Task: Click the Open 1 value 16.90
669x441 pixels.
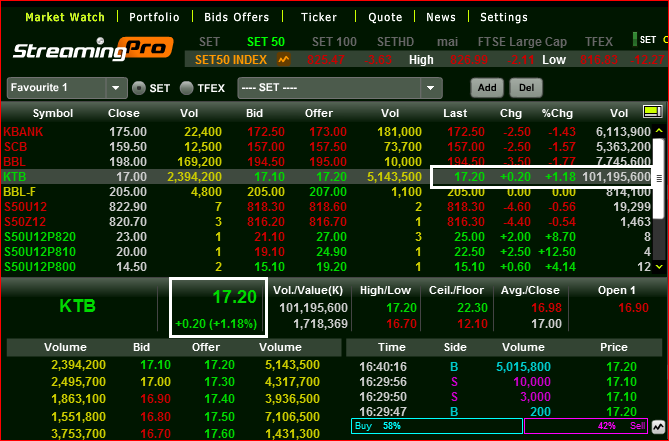Action: 633,308
